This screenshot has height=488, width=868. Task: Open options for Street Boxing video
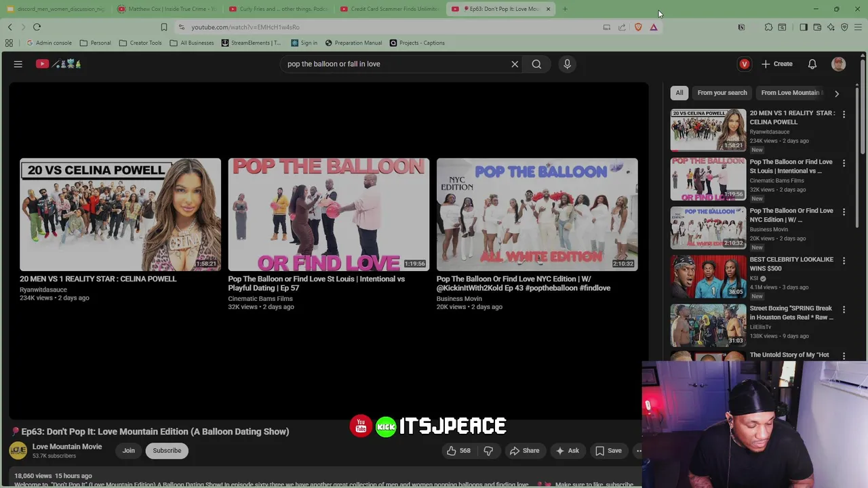[844, 310]
